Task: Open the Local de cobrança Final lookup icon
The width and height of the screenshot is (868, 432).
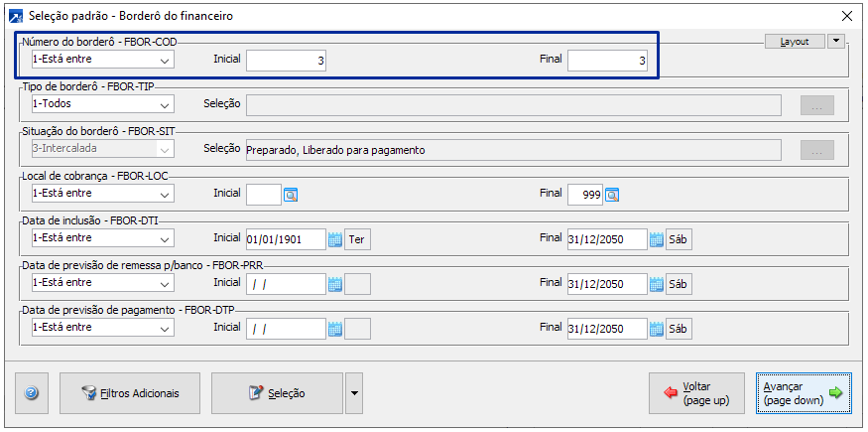Action: pos(612,195)
